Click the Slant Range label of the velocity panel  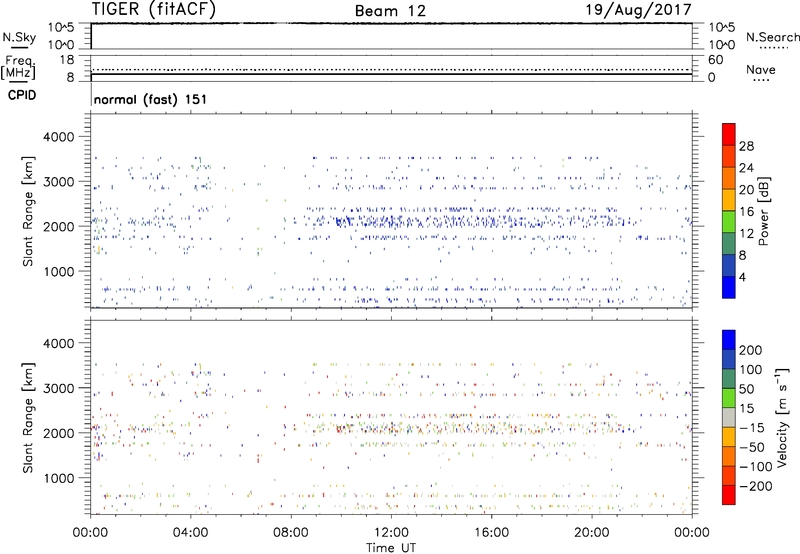click(x=28, y=417)
